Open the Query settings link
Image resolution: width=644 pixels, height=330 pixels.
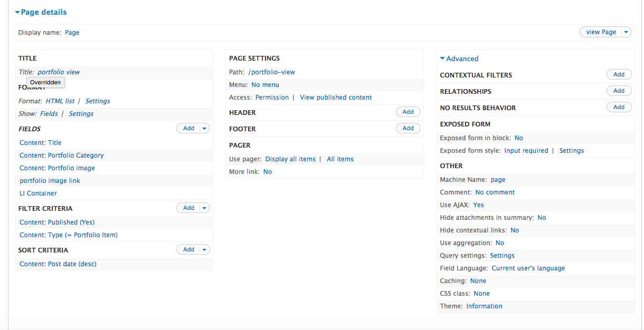502,256
